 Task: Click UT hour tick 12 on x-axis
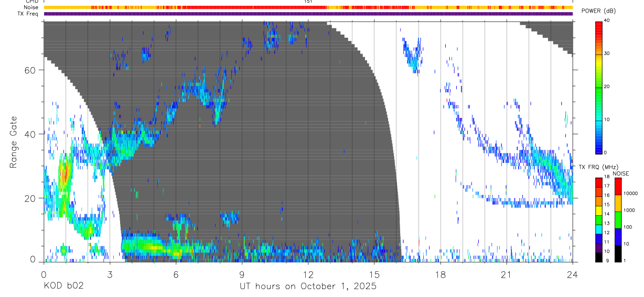click(x=308, y=274)
